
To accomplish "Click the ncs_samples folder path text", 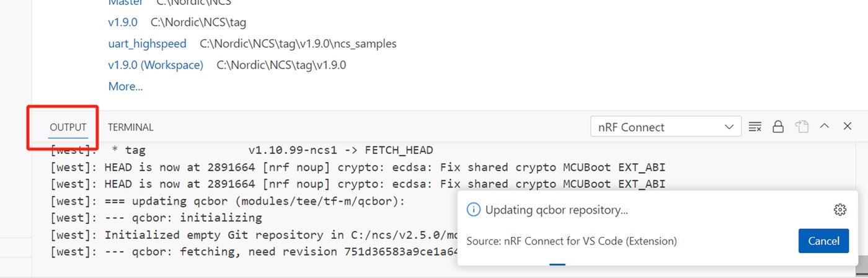I will 298,43.
